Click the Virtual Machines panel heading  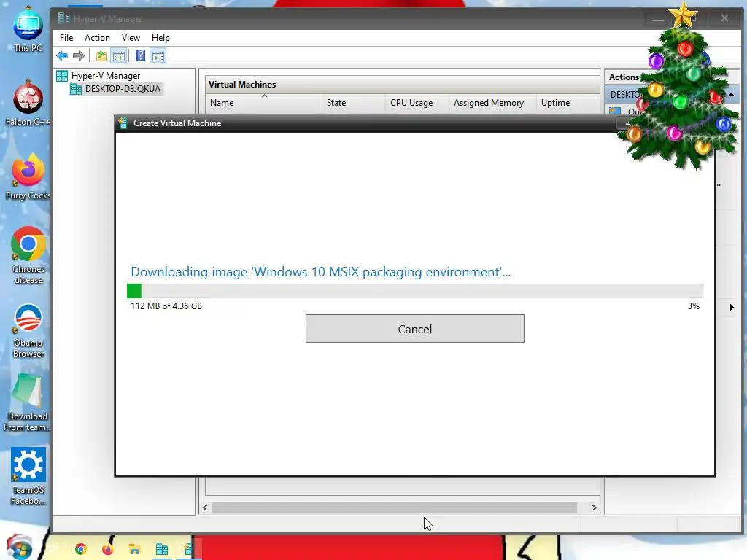[x=242, y=85]
